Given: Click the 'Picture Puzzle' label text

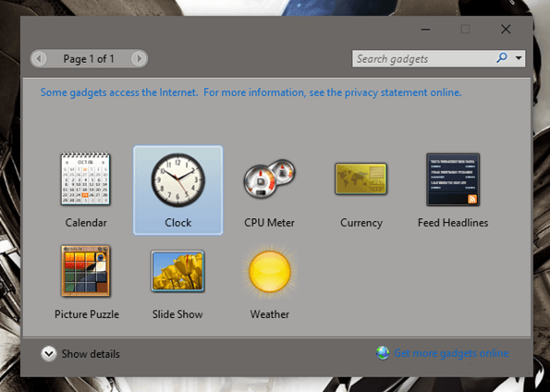Looking at the screenshot, I should [x=87, y=313].
